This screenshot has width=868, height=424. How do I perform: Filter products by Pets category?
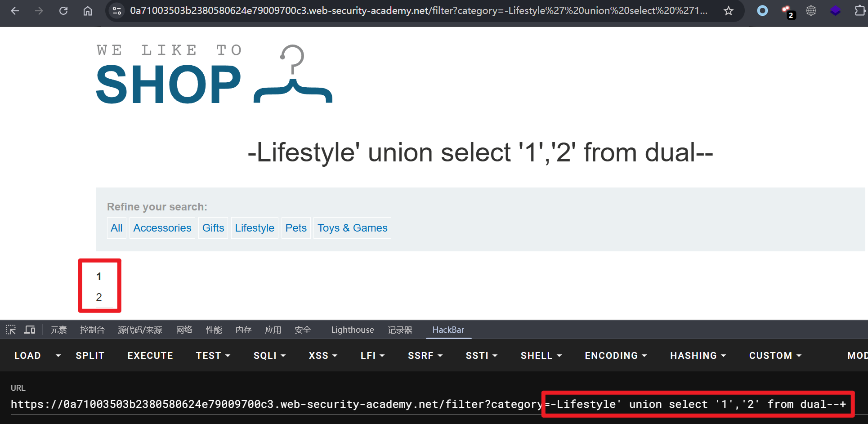click(296, 228)
